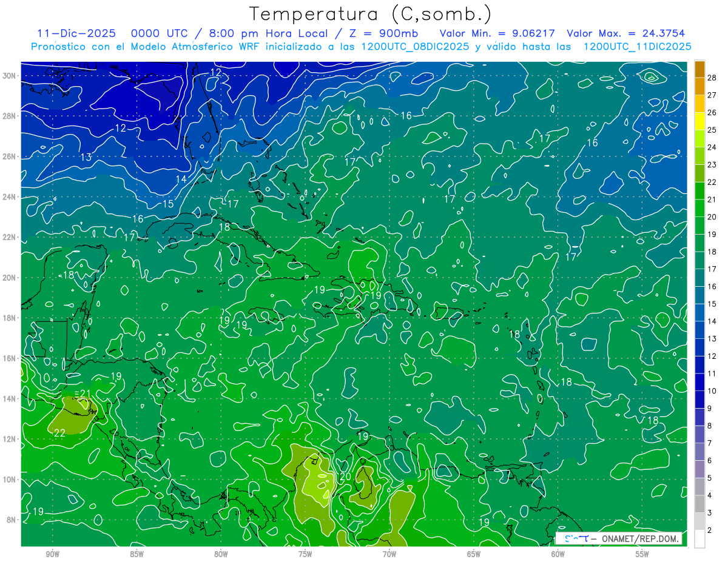Click the "Temperatura (C,somb.)" chart title
728x562 pixels.
[x=370, y=13]
